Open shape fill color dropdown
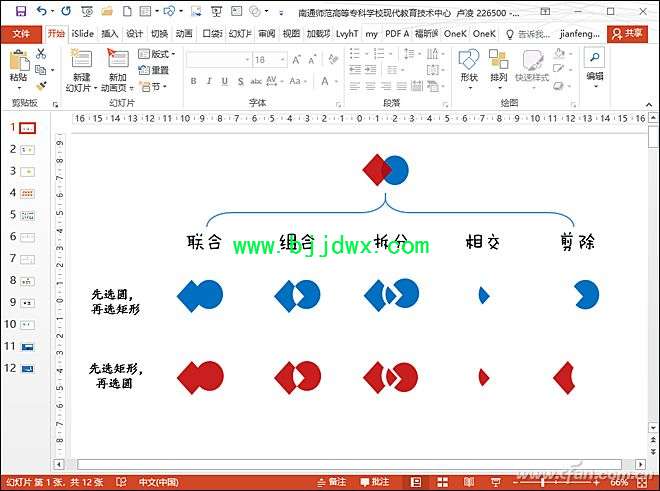The width and height of the screenshot is (660, 491). coord(563,53)
